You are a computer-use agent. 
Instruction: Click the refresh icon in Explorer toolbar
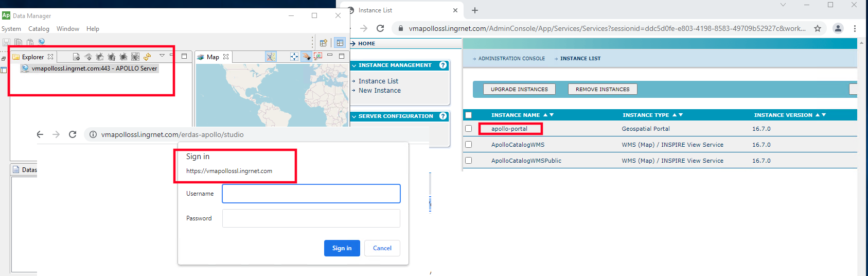click(x=147, y=57)
